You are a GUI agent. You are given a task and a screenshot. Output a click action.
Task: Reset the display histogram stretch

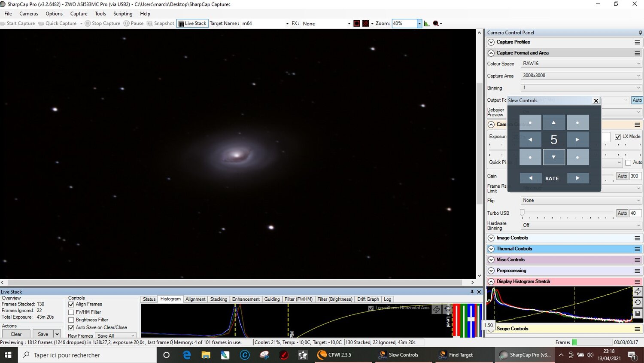point(638,302)
